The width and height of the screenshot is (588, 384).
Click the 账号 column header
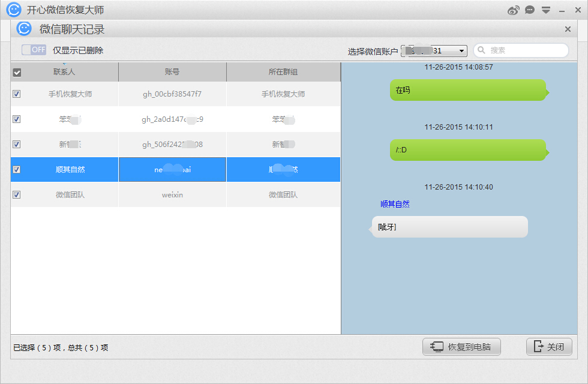[172, 72]
